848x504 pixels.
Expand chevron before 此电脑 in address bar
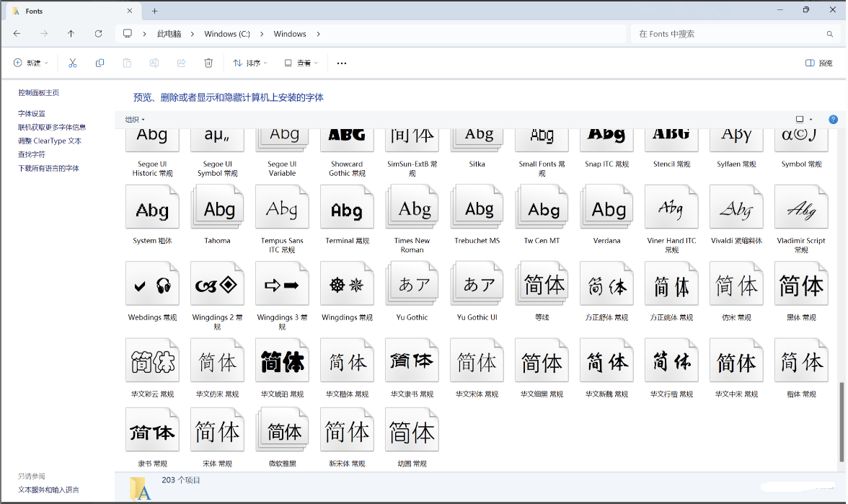144,34
